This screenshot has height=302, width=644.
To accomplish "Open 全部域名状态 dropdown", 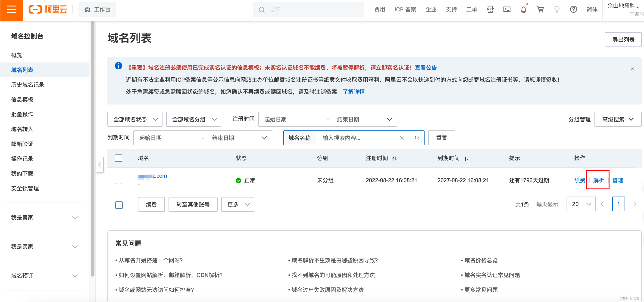I will point(135,119).
